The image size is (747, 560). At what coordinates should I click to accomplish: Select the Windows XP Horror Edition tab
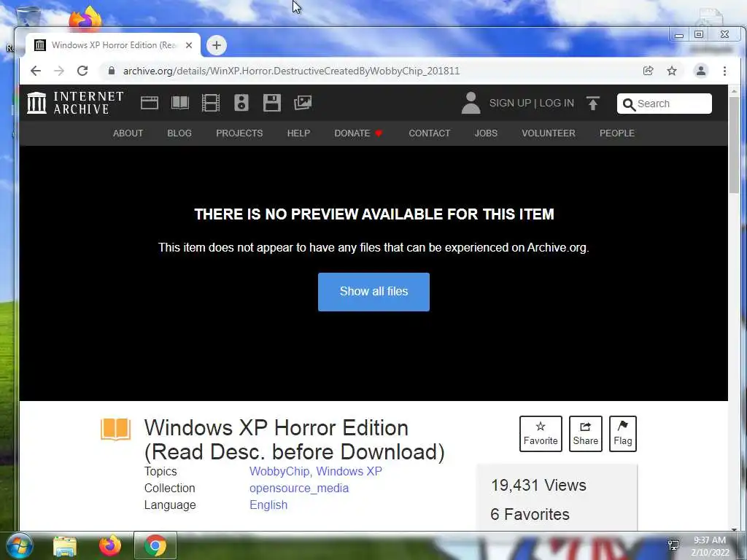[113, 45]
